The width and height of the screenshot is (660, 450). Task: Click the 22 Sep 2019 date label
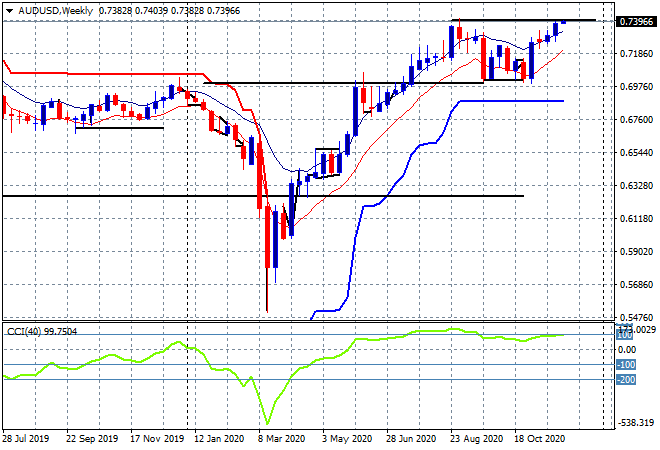coord(92,439)
